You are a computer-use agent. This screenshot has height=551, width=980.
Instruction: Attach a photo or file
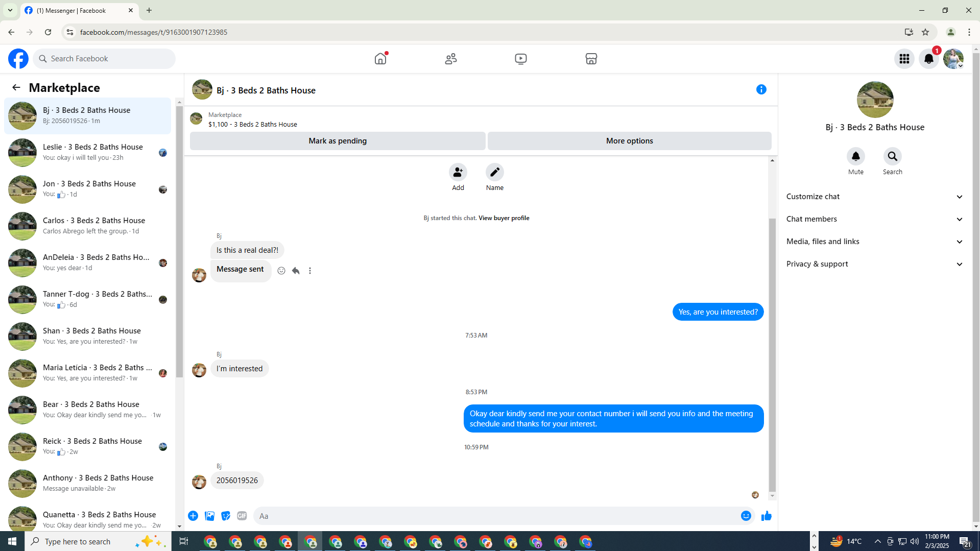tap(209, 516)
